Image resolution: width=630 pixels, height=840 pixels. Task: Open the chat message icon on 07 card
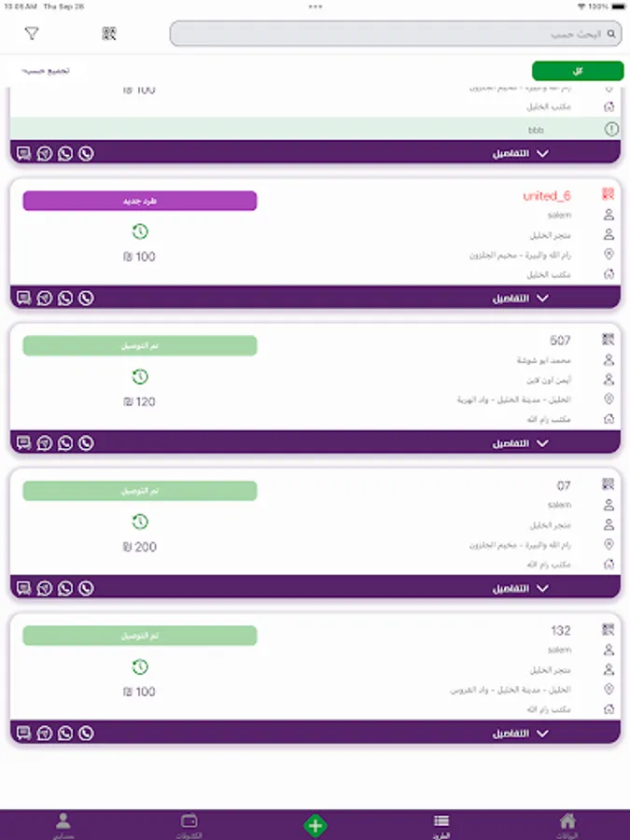pos(23,588)
